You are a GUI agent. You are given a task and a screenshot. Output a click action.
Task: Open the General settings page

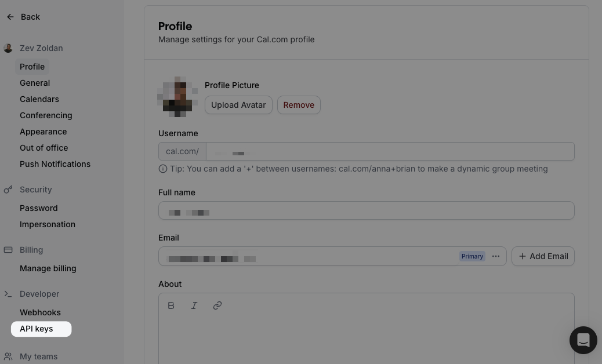[x=35, y=83]
